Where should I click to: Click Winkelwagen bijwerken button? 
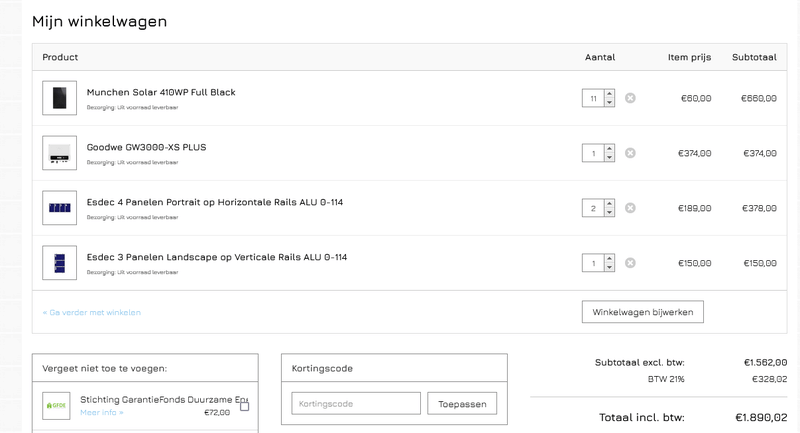(643, 312)
